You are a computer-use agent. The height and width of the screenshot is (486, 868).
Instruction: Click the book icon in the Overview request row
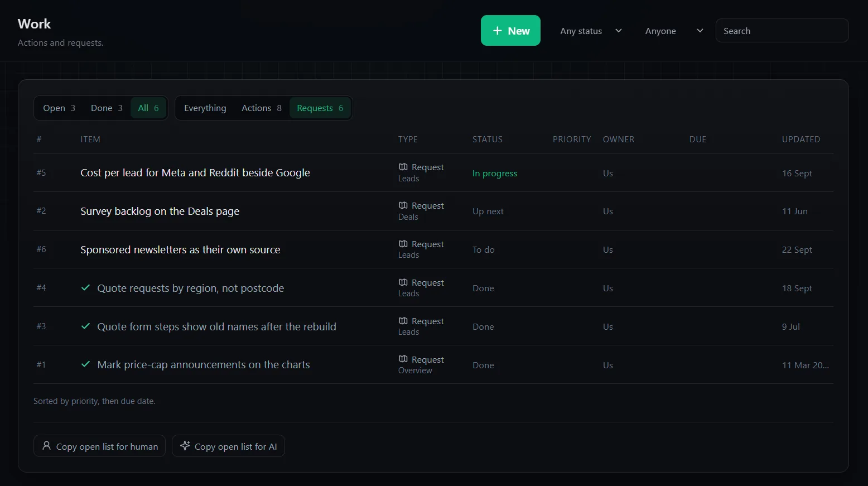(x=403, y=359)
